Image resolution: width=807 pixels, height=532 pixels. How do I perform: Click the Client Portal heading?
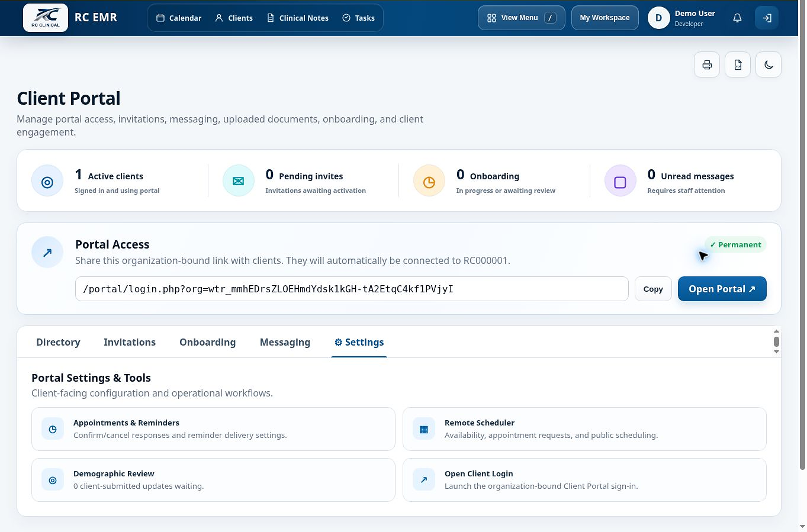point(69,98)
